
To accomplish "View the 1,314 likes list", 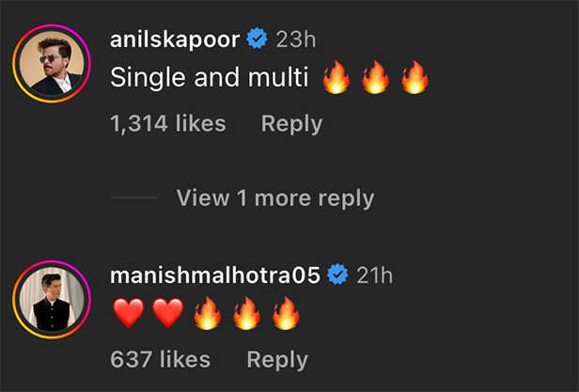I will (x=168, y=123).
